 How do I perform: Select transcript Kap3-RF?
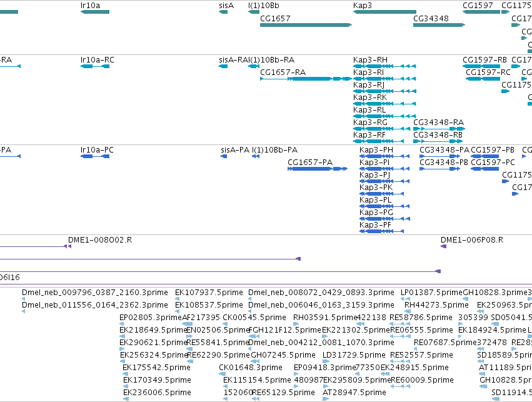(379, 141)
